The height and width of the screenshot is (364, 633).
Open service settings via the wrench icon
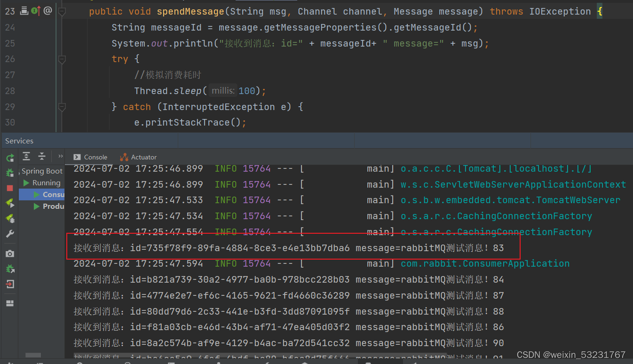9,234
